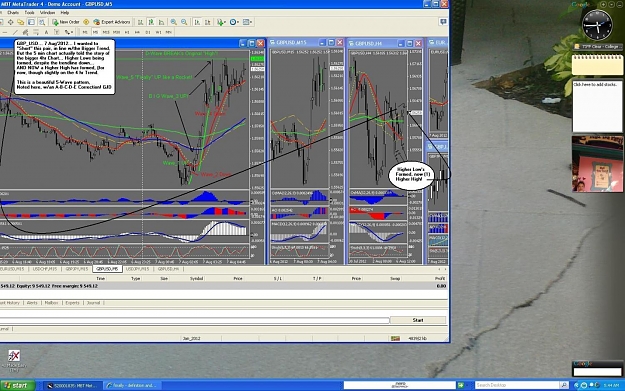Switch timeframe to M15
Screen dimensions: 625x391
tap(106, 32)
